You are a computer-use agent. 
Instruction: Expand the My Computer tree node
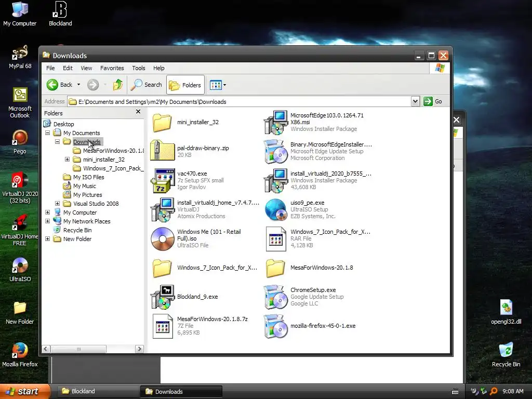pos(47,212)
